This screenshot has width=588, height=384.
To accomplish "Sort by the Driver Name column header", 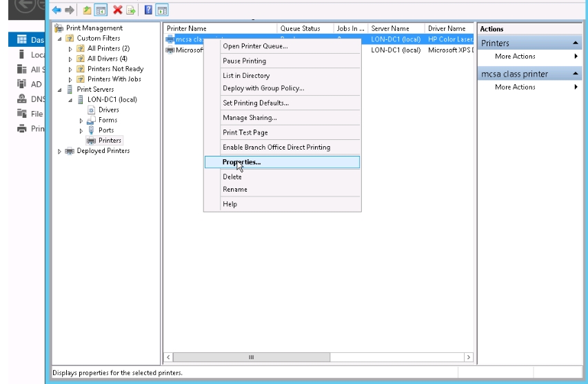I will click(449, 28).
